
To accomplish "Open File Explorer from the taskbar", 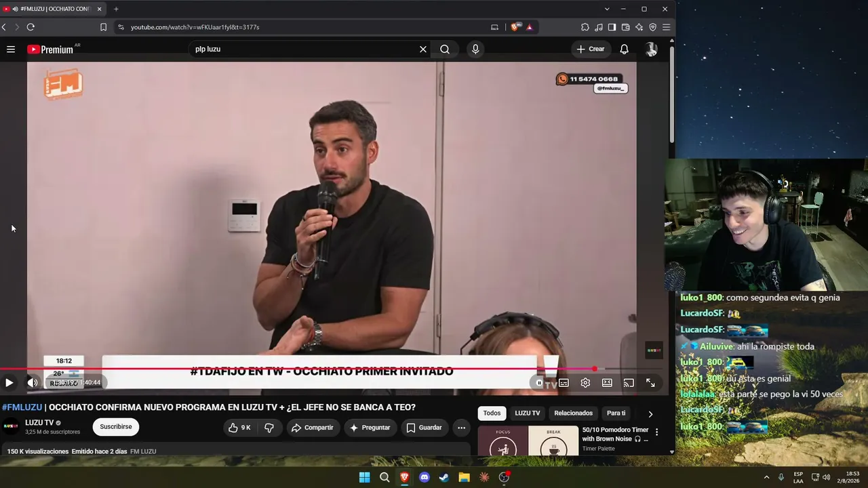I will pos(464,477).
